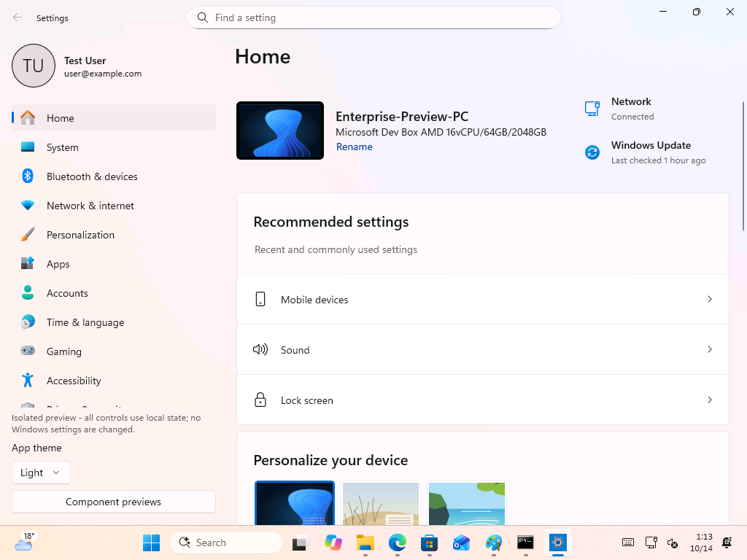The image size is (747, 560).
Task: Select Home in the navigation list
Action: (x=113, y=117)
